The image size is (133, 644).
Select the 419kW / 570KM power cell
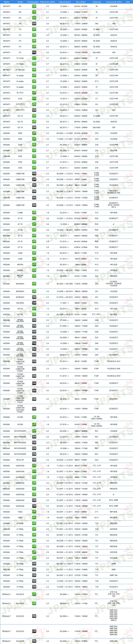click(x=81, y=247)
